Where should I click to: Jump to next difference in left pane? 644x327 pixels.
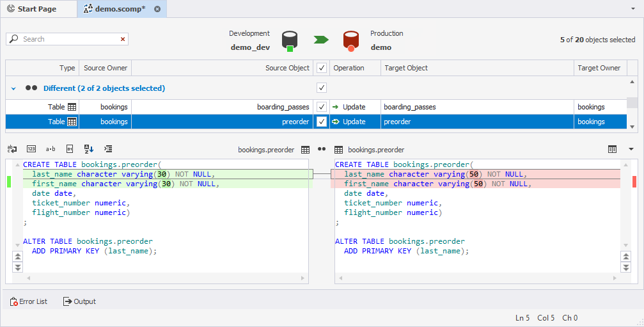pos(18,267)
